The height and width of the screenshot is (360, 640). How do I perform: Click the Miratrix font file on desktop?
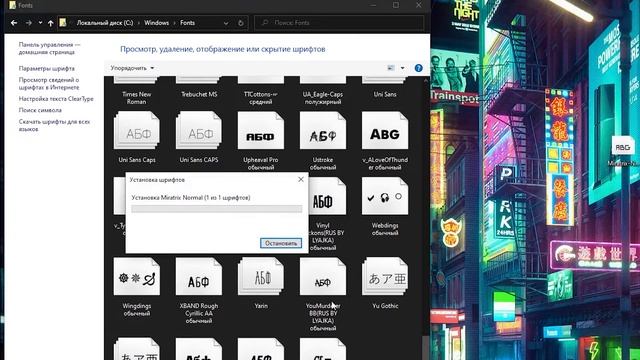pos(623,151)
